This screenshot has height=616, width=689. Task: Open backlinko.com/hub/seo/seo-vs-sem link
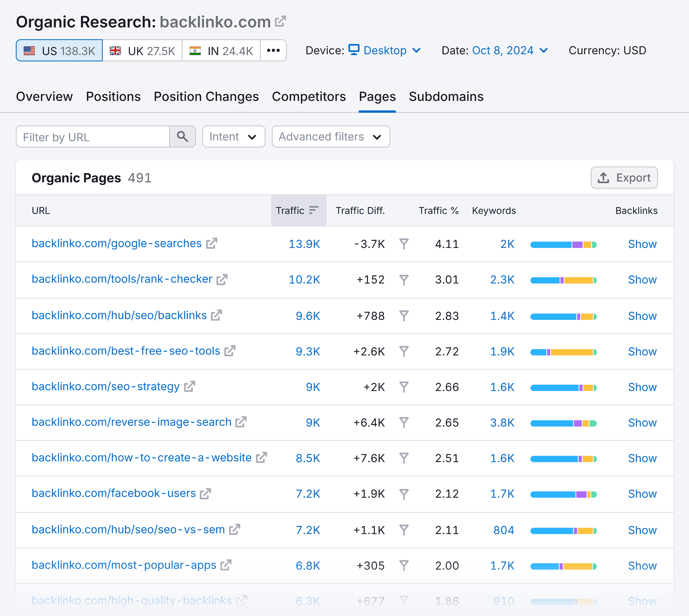[x=128, y=529]
